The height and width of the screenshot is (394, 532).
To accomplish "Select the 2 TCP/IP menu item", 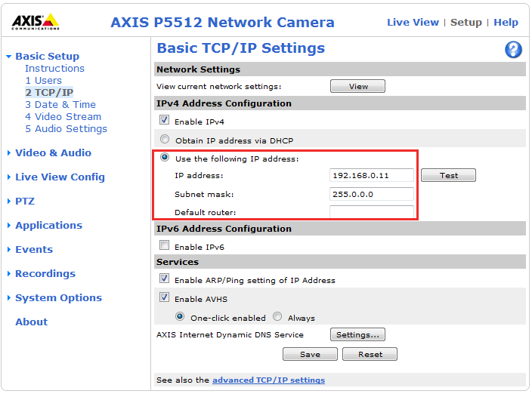I will click(49, 93).
